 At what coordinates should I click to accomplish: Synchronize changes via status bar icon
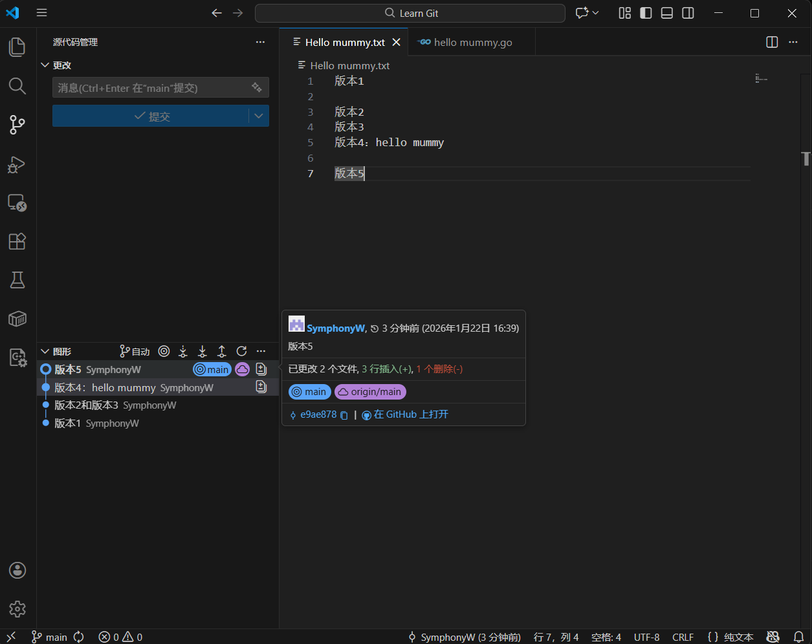pos(79,637)
